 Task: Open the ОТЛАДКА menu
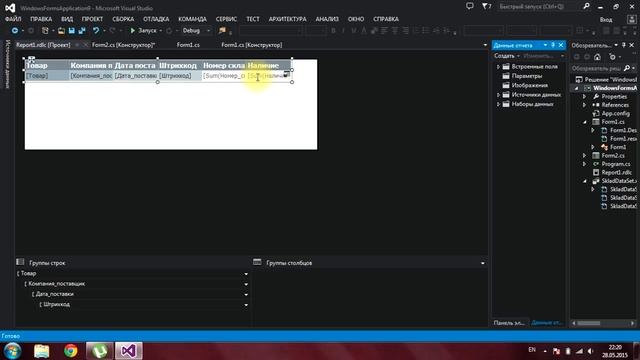[156, 19]
